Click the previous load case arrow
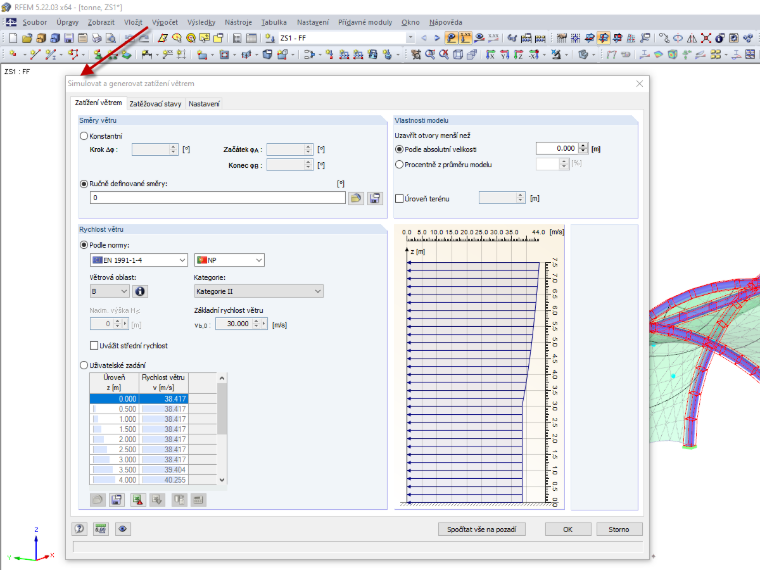The height and width of the screenshot is (570, 760). (x=424, y=38)
